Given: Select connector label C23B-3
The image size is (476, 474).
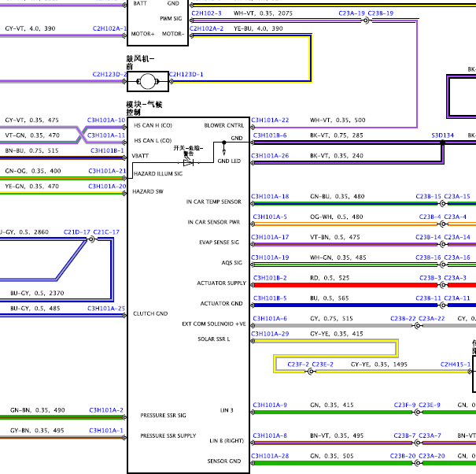Looking at the screenshot, I should click(x=430, y=278).
